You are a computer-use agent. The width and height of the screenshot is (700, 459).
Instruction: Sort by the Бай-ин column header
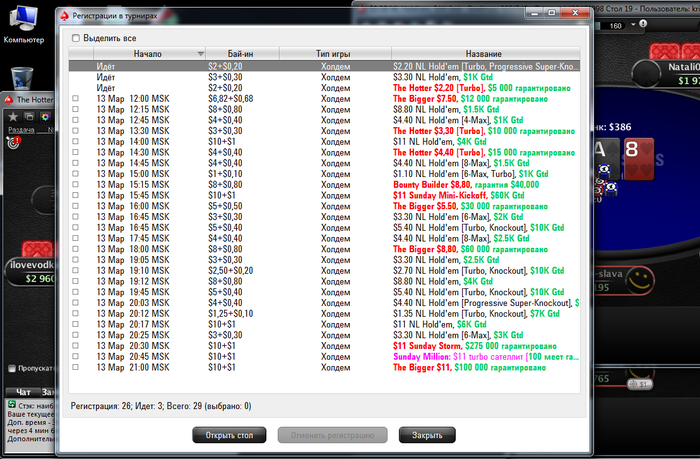[x=241, y=54]
